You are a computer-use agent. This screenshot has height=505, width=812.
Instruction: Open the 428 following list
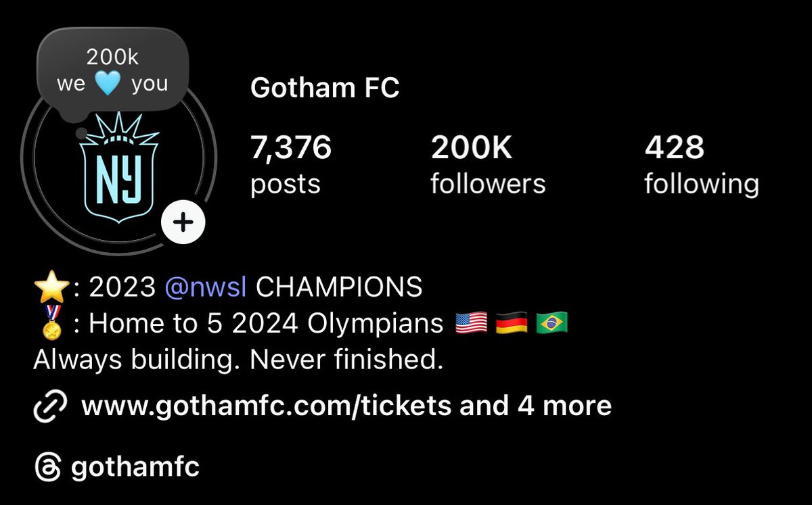(x=702, y=165)
